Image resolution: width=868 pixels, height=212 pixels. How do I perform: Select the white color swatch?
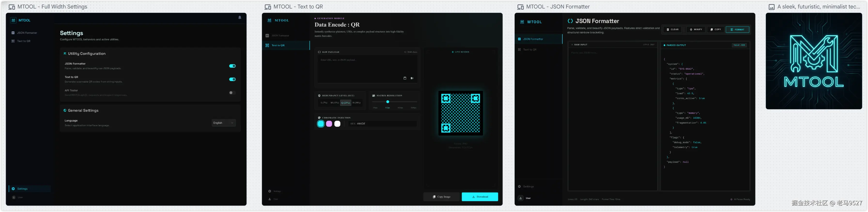(337, 124)
